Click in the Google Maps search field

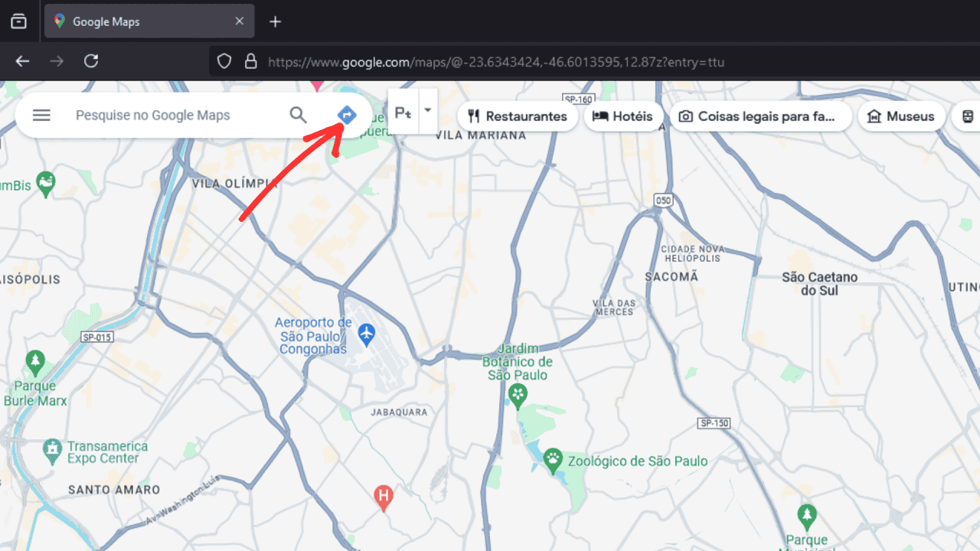coord(168,115)
